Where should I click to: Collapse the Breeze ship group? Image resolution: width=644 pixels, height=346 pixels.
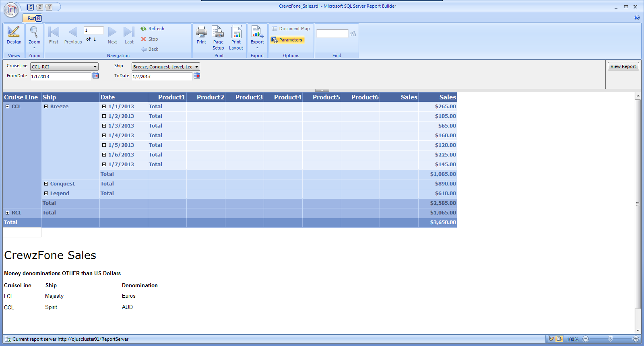tap(46, 107)
